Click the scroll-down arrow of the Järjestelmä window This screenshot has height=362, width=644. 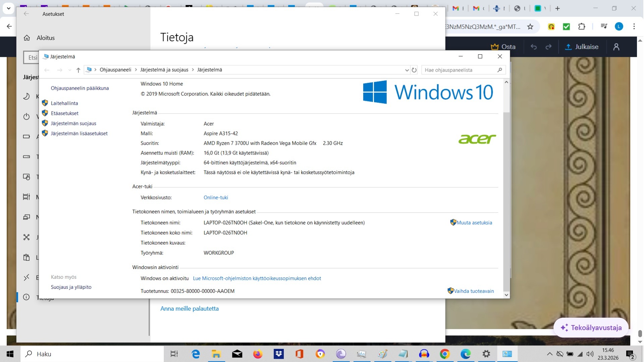506,295
